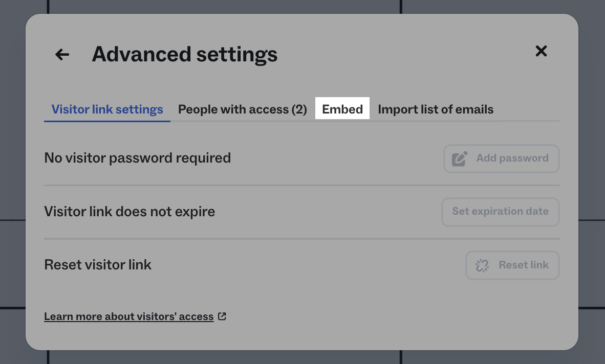This screenshot has width=605, height=364.
Task: Click the pencil edit icon beside Add password
Action: tap(459, 158)
